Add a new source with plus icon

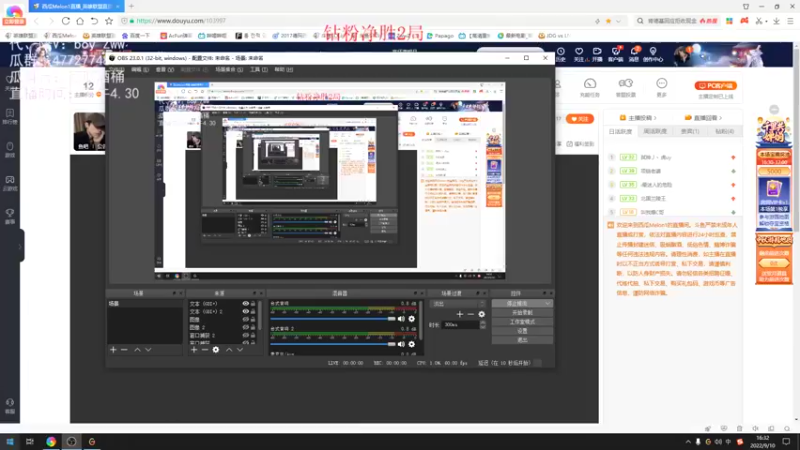point(194,350)
